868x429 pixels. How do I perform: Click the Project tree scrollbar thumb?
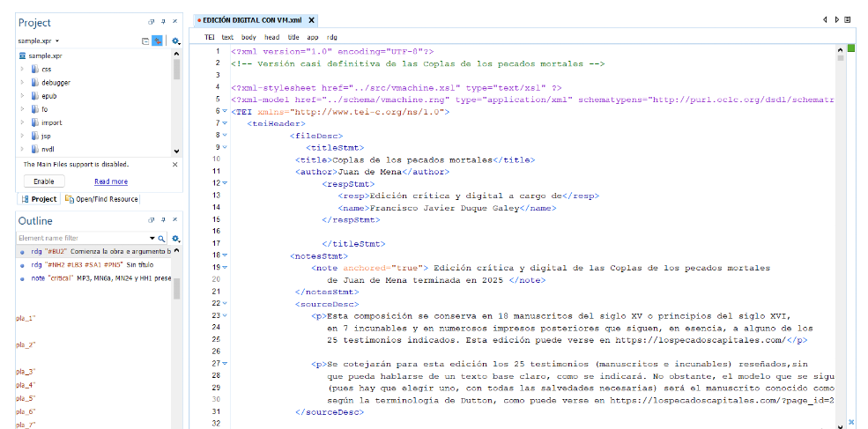point(176,70)
